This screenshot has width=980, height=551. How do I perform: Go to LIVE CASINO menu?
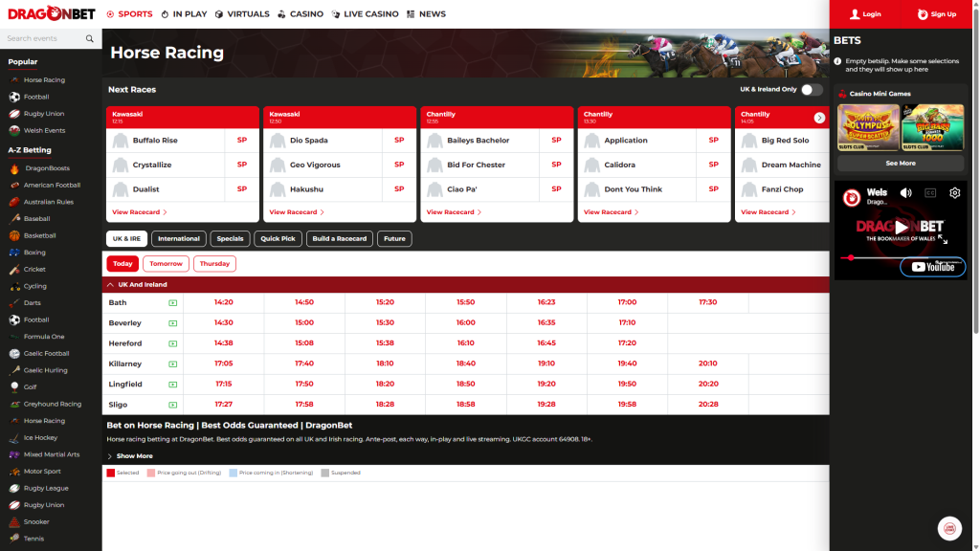pyautogui.click(x=365, y=13)
